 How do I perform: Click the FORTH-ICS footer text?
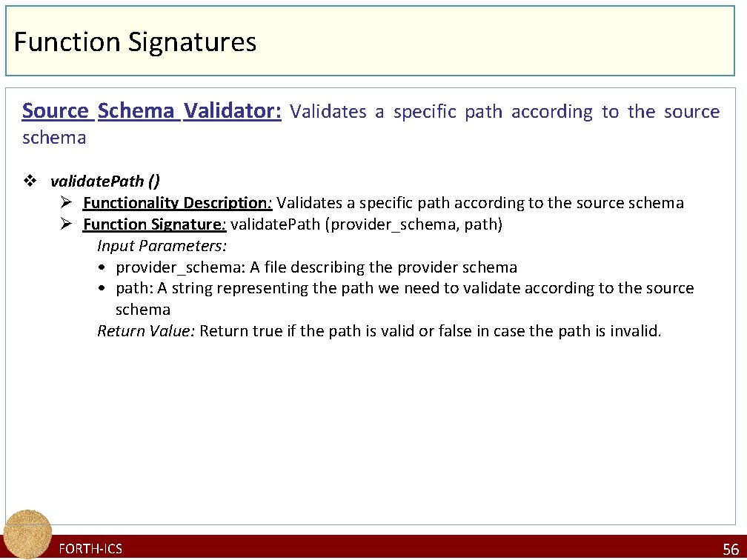tap(90, 549)
